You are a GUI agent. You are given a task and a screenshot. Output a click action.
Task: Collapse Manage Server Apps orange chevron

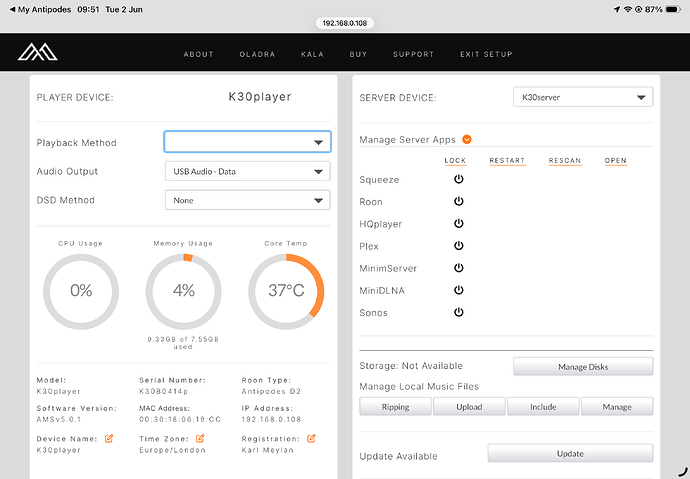coord(467,139)
